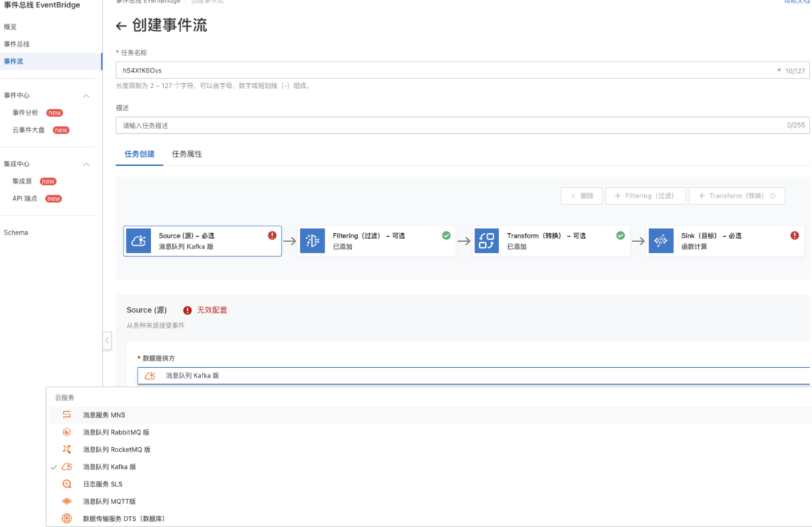
Task: Clear the task name with the x icon
Action: [x=779, y=70]
